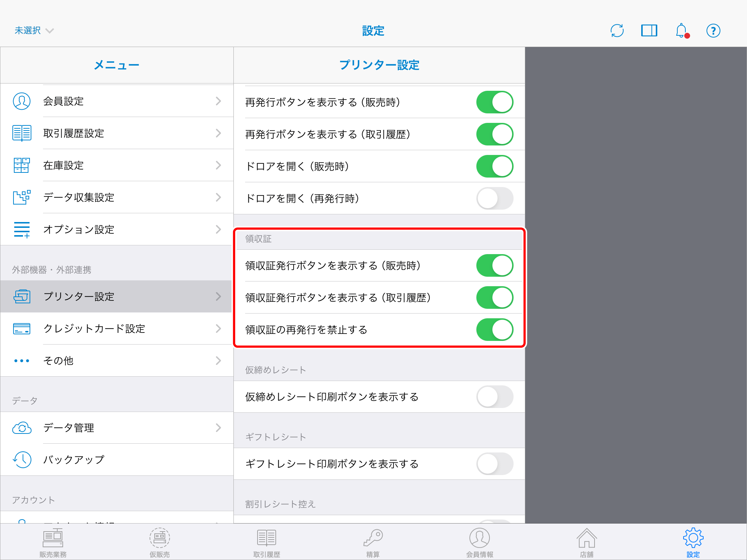747x560 pixels.
Task: Toggle 領収証発行ボタンを表示する (販売時) switch
Action: point(495,265)
